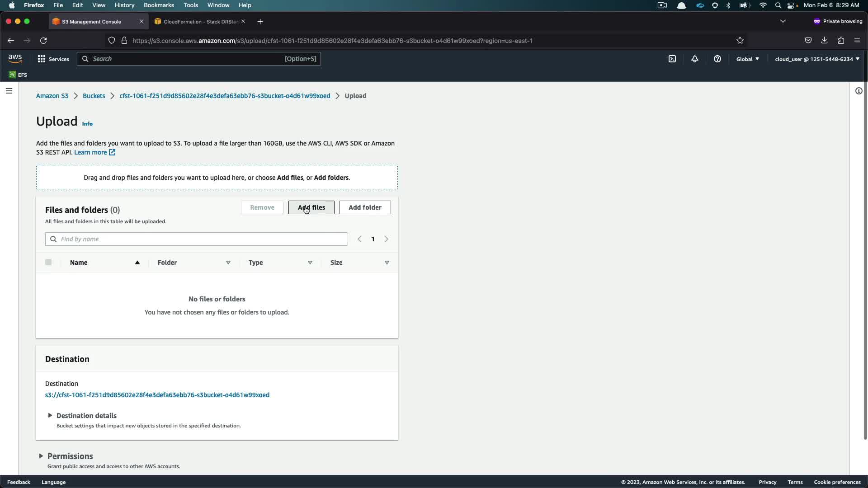Click the AWS help question mark icon

[x=717, y=59]
